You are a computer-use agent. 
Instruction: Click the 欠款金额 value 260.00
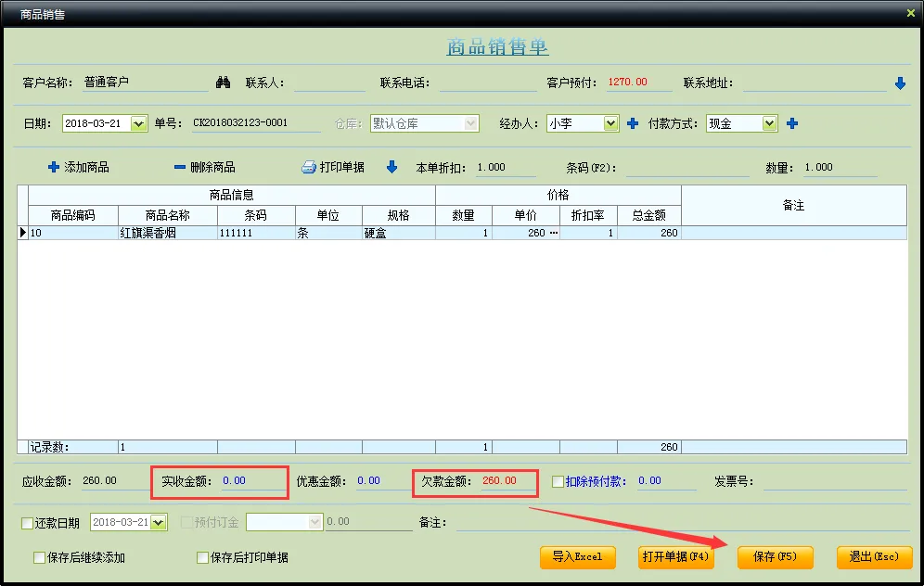[499, 480]
